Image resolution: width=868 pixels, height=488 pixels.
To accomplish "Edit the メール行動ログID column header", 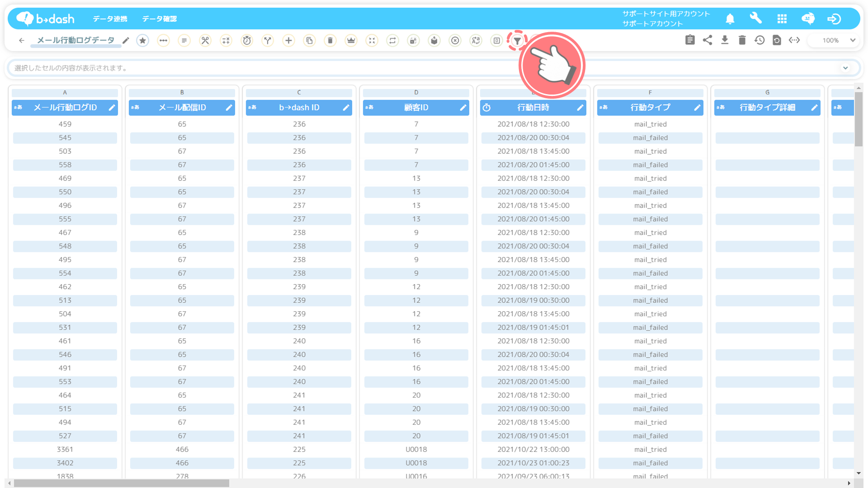I will [112, 107].
